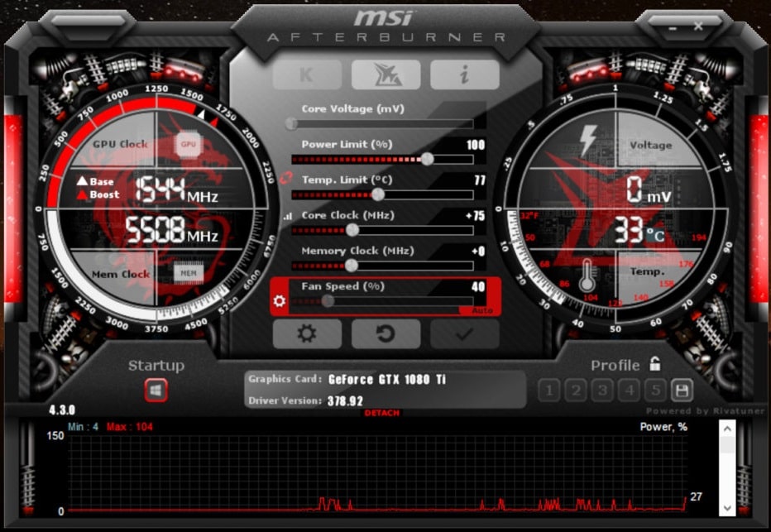Screen dimensions: 771x532
Task: Open the Kombustor K button
Action: pos(307,74)
